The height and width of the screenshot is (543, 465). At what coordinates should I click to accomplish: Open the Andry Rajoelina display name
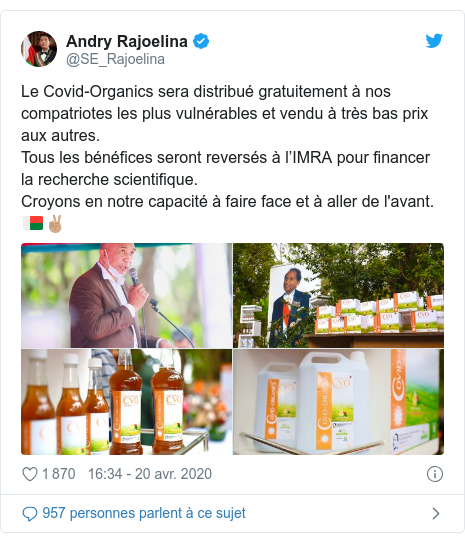(127, 41)
